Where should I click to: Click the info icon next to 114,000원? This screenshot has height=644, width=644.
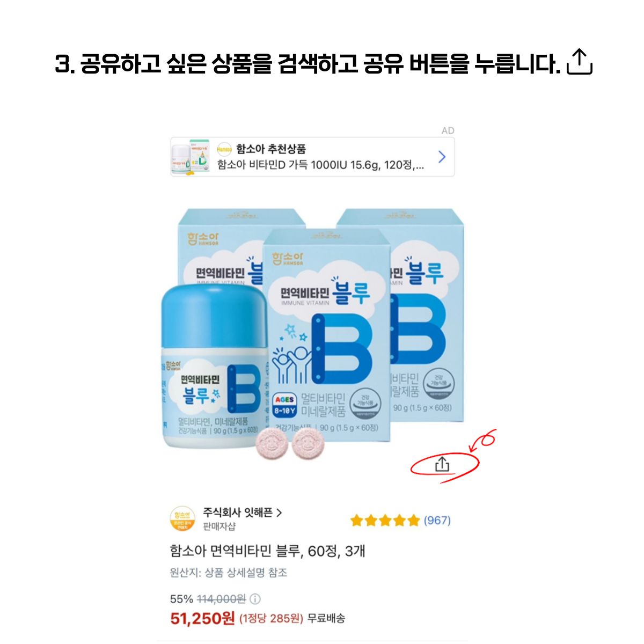(255, 599)
